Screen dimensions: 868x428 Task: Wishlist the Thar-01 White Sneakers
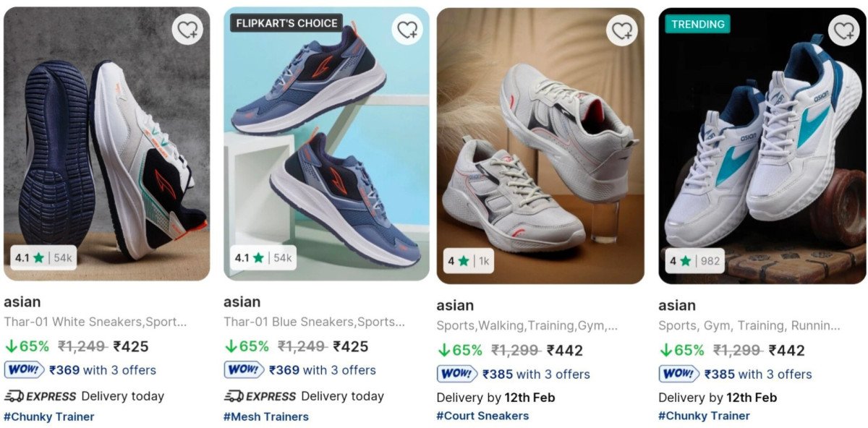187,29
